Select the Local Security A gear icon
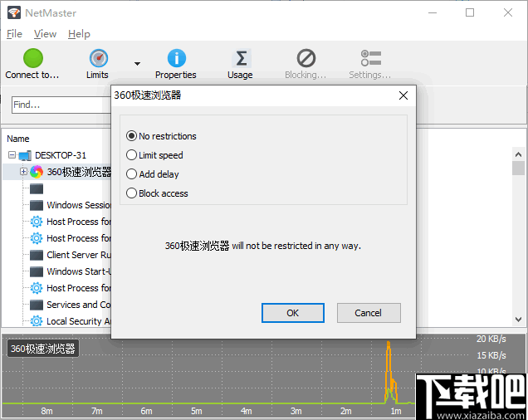Screen dimensions: 528x420 click(x=37, y=321)
